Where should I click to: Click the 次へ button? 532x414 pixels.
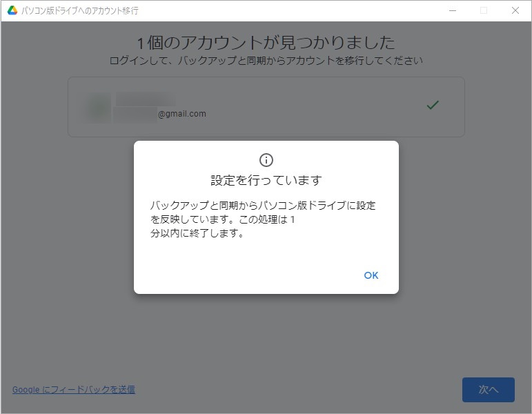489,390
